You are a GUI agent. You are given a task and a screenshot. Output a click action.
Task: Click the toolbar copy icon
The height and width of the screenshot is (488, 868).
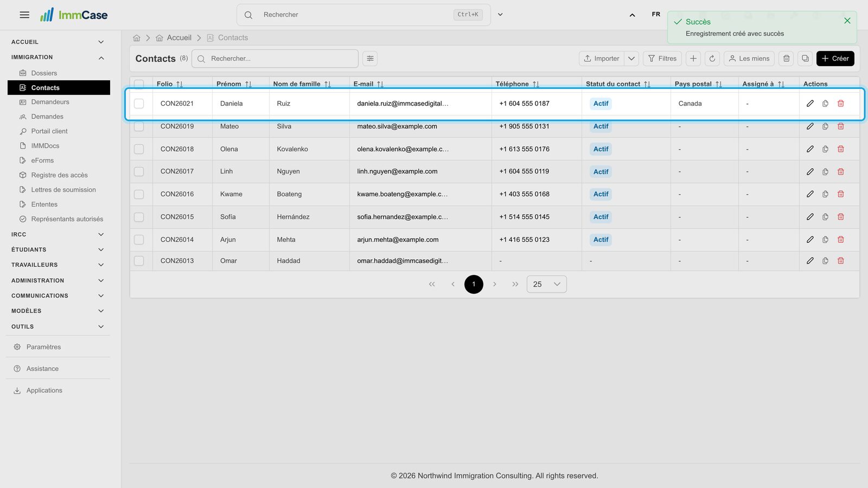pos(805,59)
